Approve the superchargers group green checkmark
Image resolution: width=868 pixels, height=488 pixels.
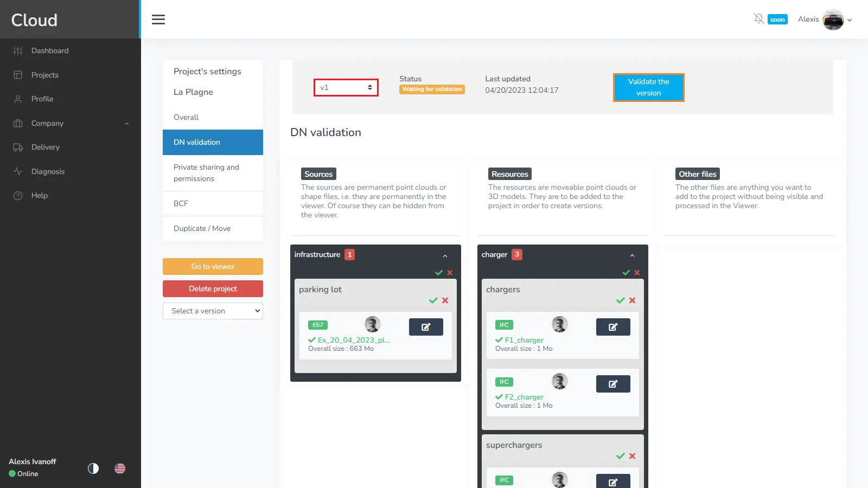[620, 456]
